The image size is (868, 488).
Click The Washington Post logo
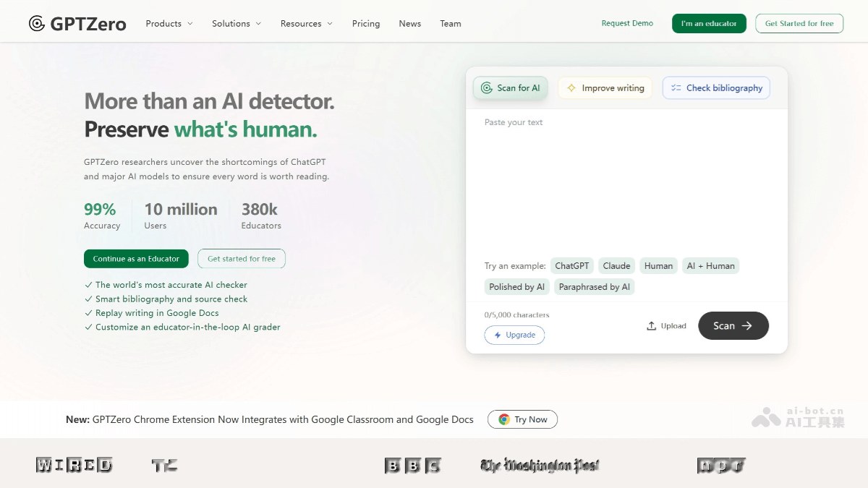540,466
